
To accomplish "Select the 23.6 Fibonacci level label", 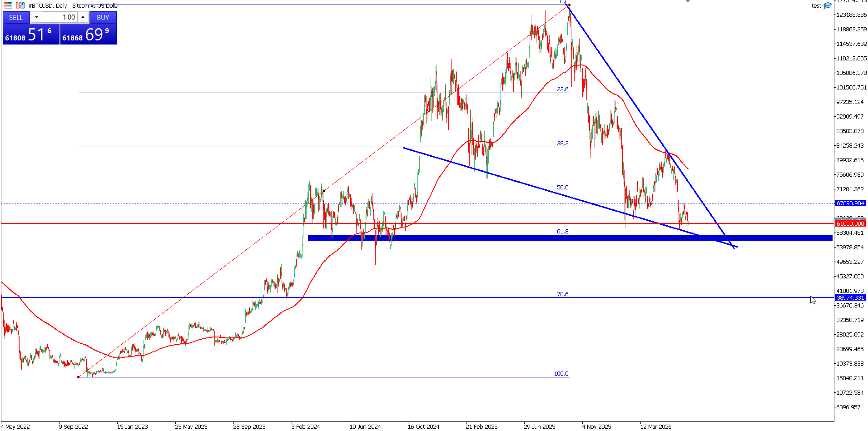I will [x=562, y=89].
